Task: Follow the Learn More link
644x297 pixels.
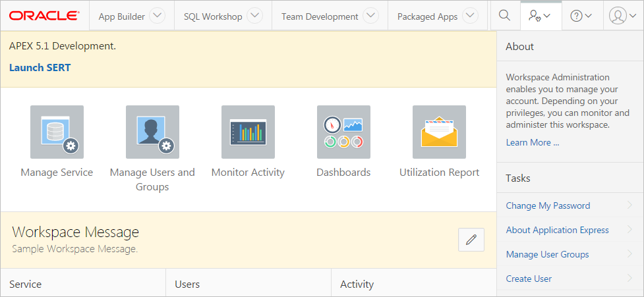Action: point(532,142)
